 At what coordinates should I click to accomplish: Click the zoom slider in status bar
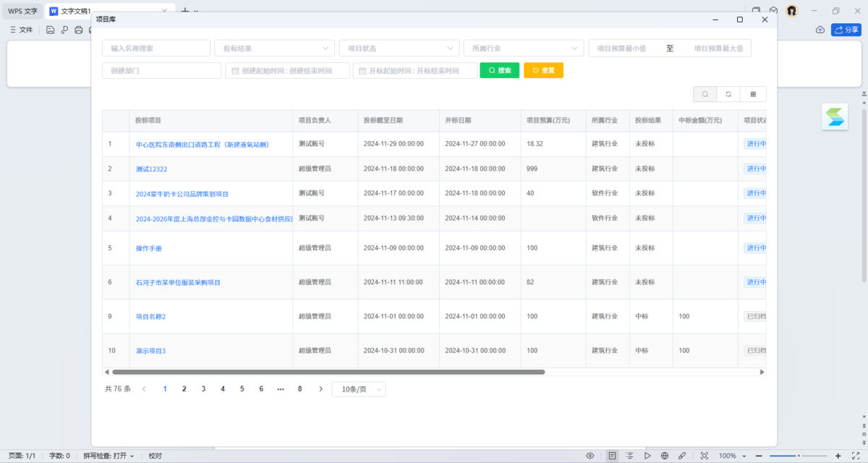click(x=799, y=456)
